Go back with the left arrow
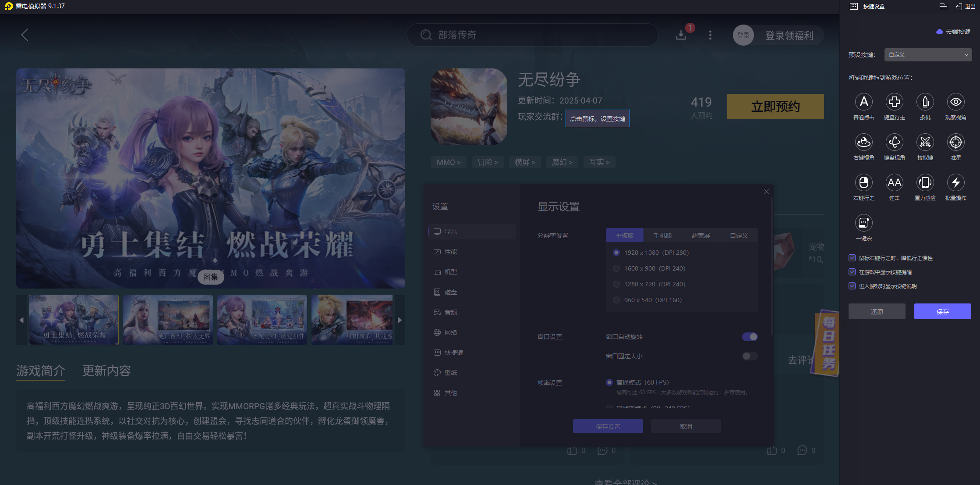Viewport: 980px width, 485px height. [x=25, y=35]
